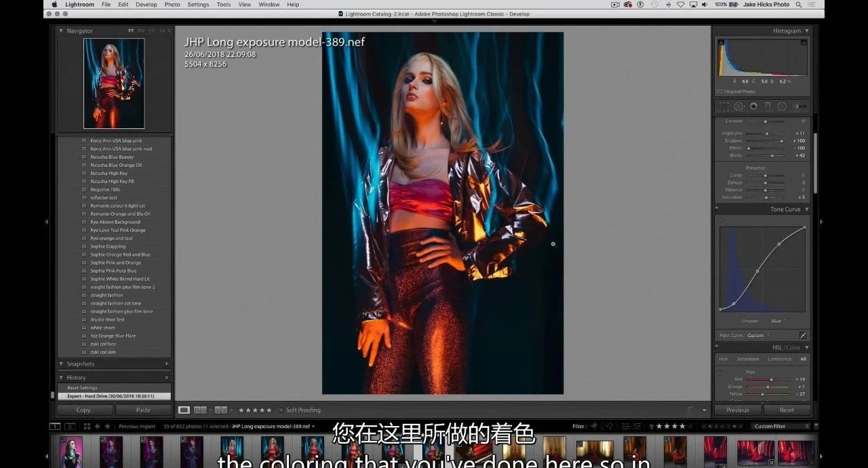Open the Custom Filter dropdown
The image size is (868, 468).
[780, 427]
